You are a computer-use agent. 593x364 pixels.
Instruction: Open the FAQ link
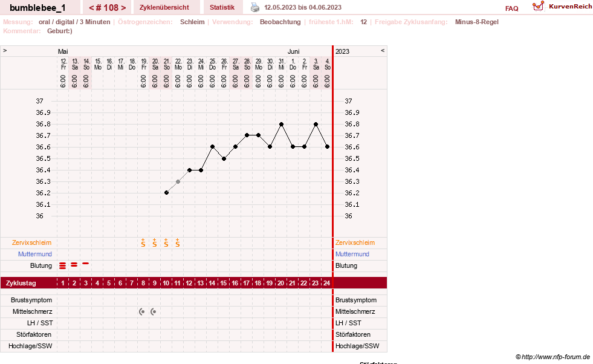pos(511,8)
